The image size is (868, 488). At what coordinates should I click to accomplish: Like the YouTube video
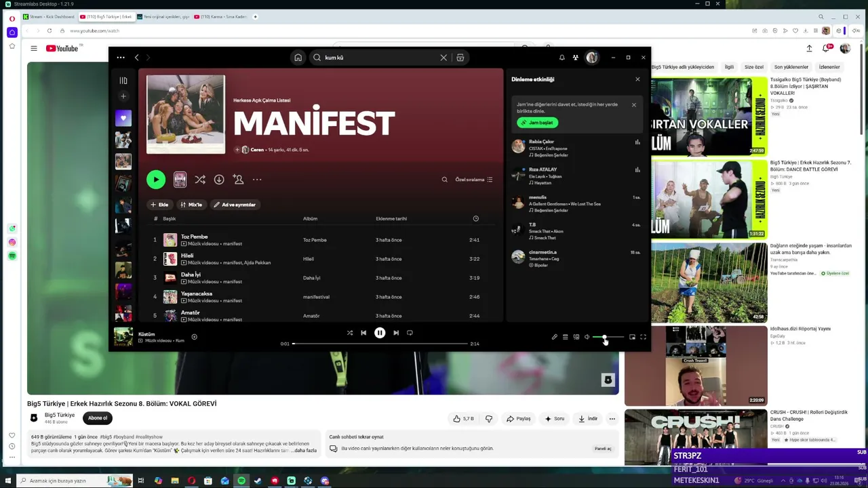[x=464, y=419]
